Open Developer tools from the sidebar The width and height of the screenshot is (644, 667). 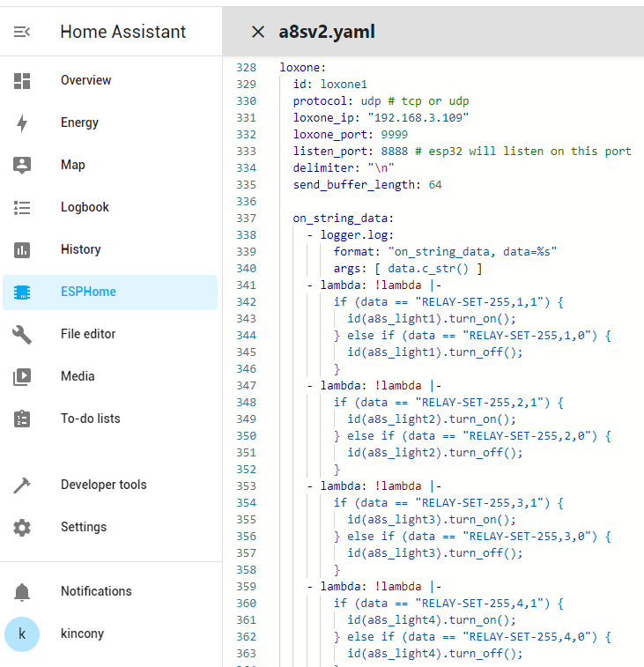tap(103, 485)
